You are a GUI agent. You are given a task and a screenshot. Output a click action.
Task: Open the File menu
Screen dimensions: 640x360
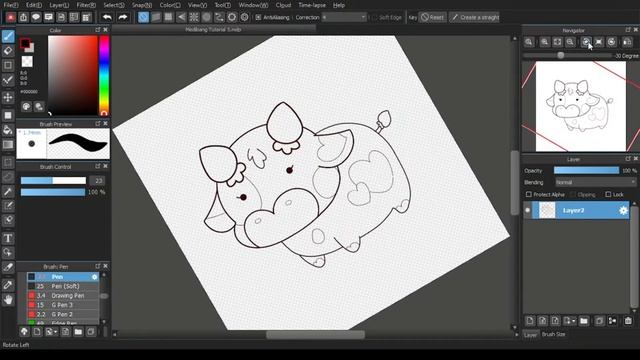(x=11, y=5)
